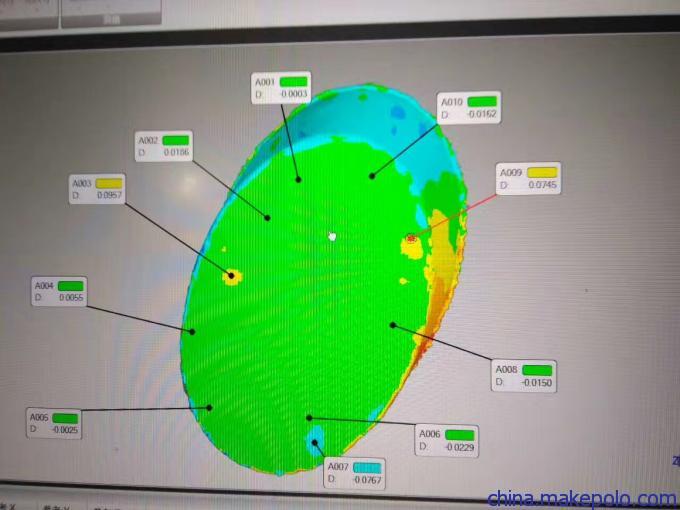680x510 pixels.
Task: Click deviation value -0.0767 in A007
Action: point(367,480)
